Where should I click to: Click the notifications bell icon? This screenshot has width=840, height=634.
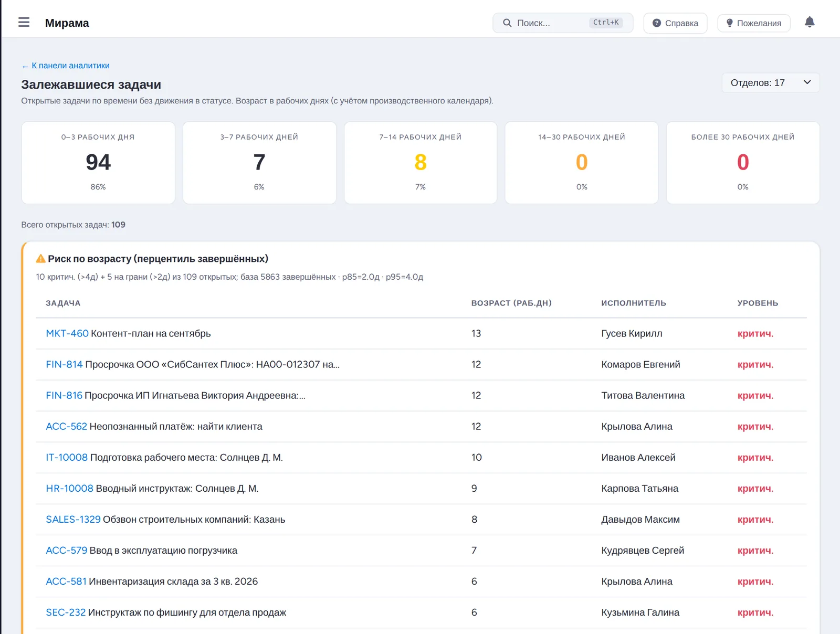click(810, 23)
